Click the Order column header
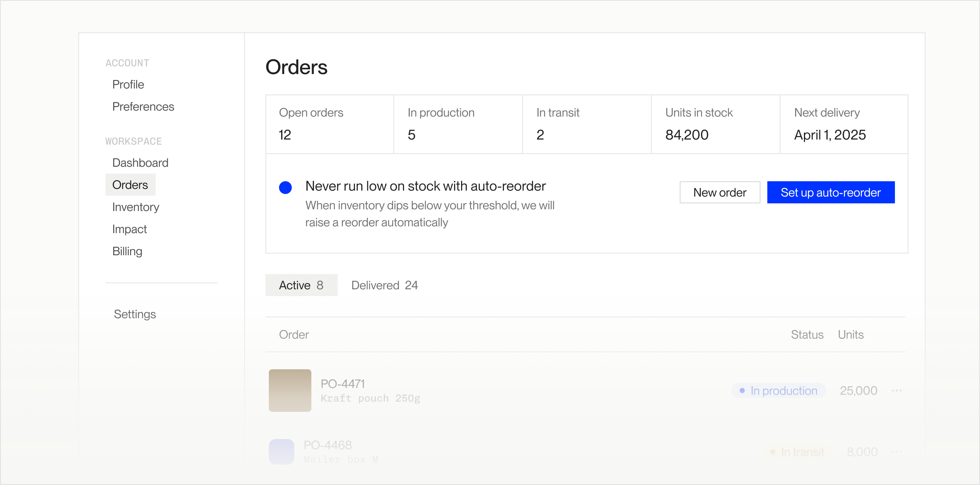This screenshot has height=485, width=980. pos(294,335)
